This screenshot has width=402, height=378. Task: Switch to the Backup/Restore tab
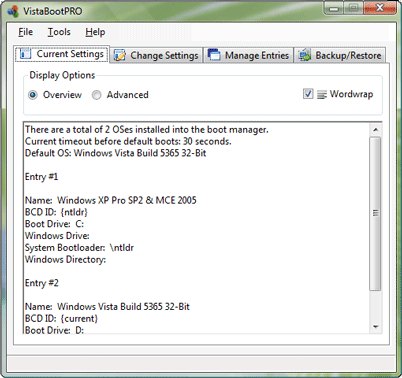pos(340,55)
